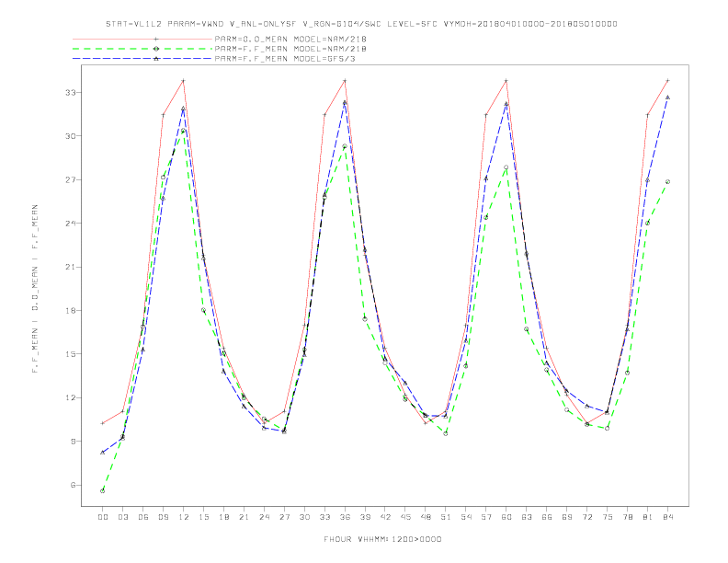Select the legend entry PARM=F.F_MEAN MODEL=GFS/3
The image size is (728, 563).
285,59
